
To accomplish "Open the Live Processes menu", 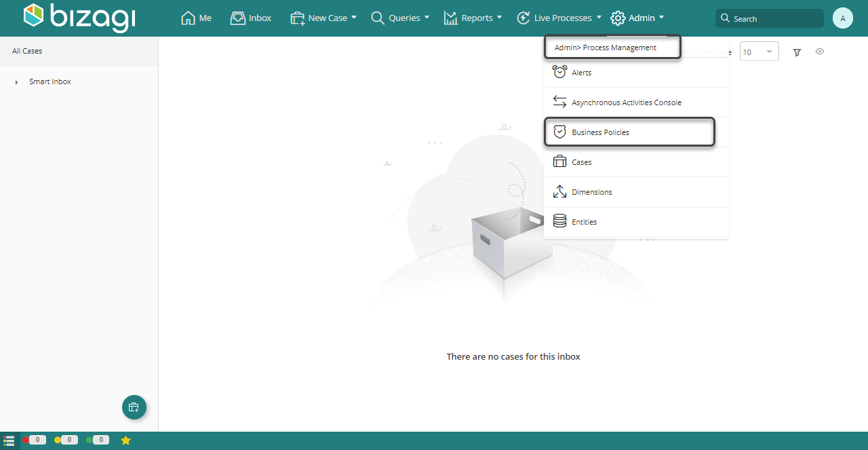I will [x=559, y=18].
